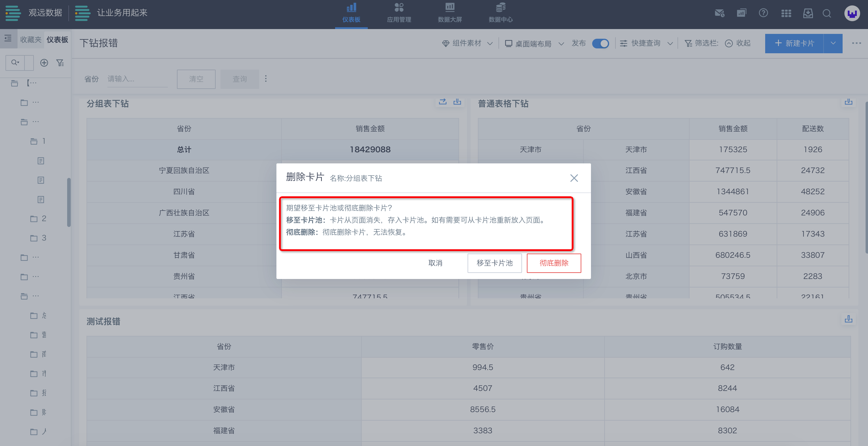Viewport: 868px width, 446px height.
Task: Open the page more-options ellipsis
Action: pyautogui.click(x=856, y=44)
